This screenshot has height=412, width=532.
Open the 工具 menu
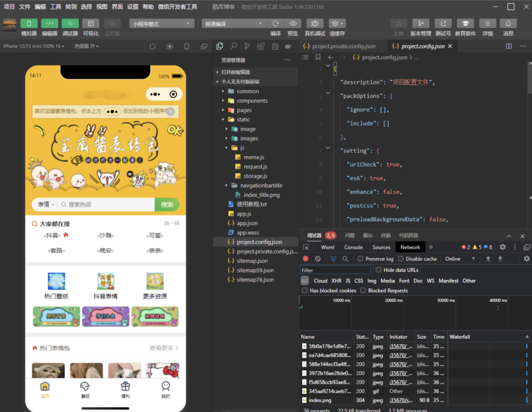55,7
